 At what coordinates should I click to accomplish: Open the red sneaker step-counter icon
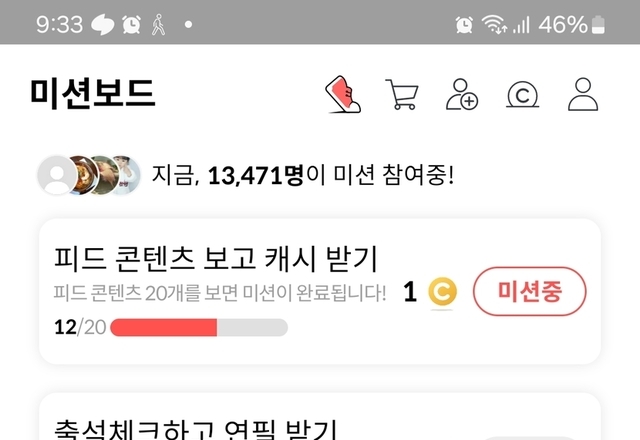(x=343, y=94)
